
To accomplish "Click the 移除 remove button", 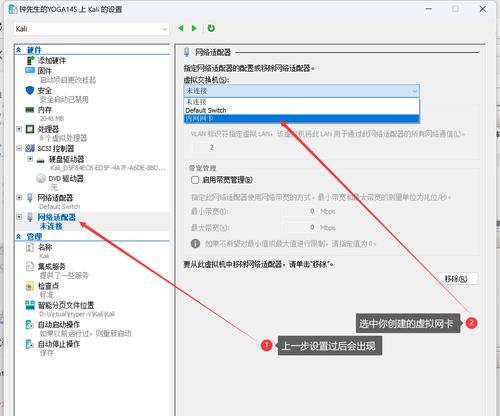I will [x=456, y=279].
